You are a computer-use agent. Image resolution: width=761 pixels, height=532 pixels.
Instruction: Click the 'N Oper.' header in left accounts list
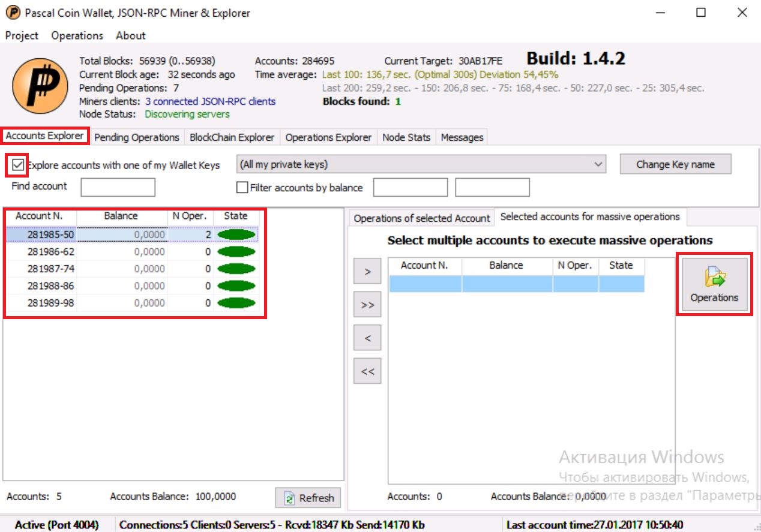click(x=190, y=217)
